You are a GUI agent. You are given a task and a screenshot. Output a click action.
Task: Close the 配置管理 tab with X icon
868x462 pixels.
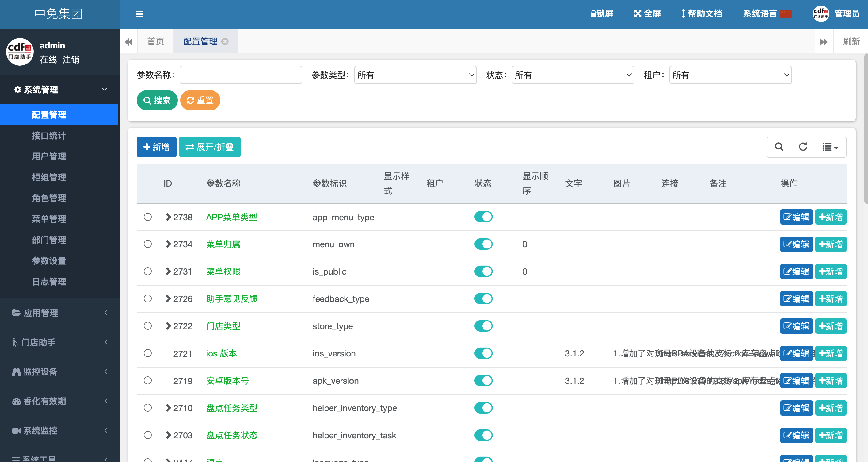click(x=225, y=41)
